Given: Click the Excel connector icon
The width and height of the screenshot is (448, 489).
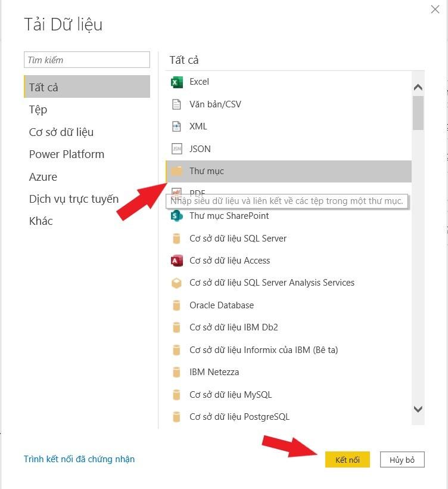Looking at the screenshot, I should coord(177,82).
